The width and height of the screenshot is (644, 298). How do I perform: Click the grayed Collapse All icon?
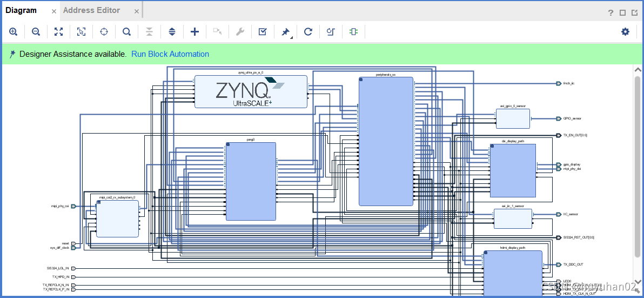pyautogui.click(x=150, y=32)
